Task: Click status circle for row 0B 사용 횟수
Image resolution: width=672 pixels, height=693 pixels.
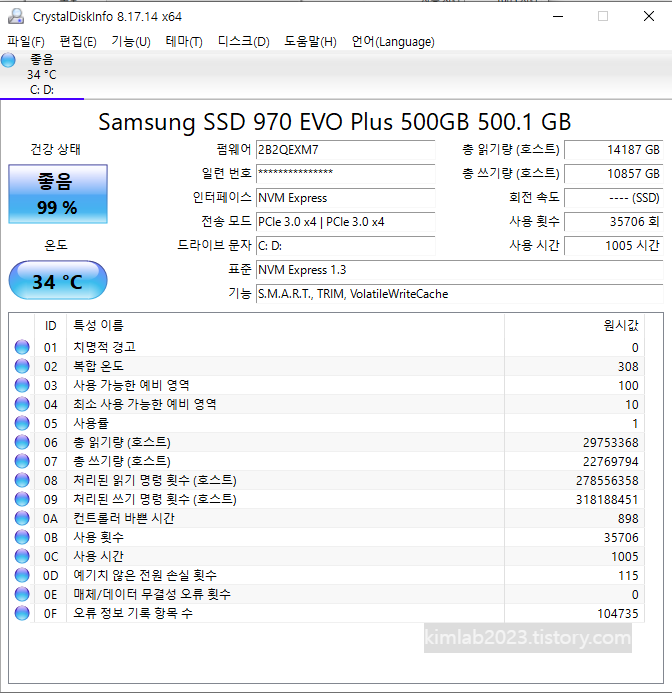Action: [x=22, y=537]
